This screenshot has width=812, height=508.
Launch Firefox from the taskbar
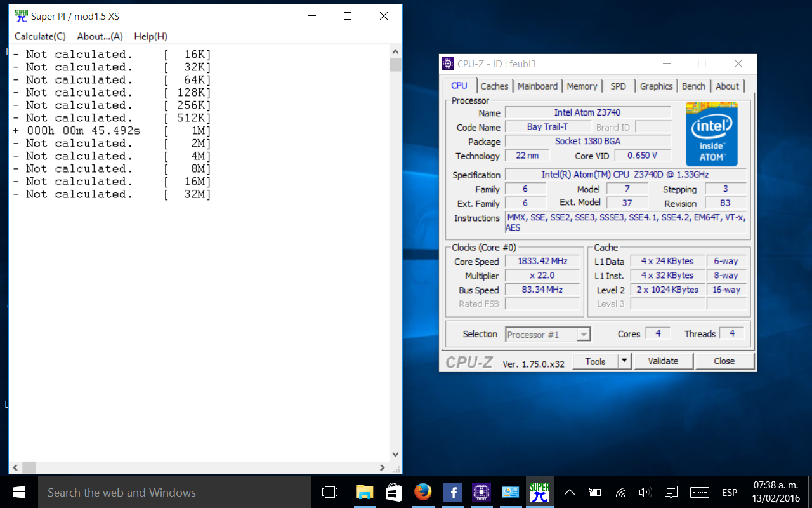coord(422,492)
